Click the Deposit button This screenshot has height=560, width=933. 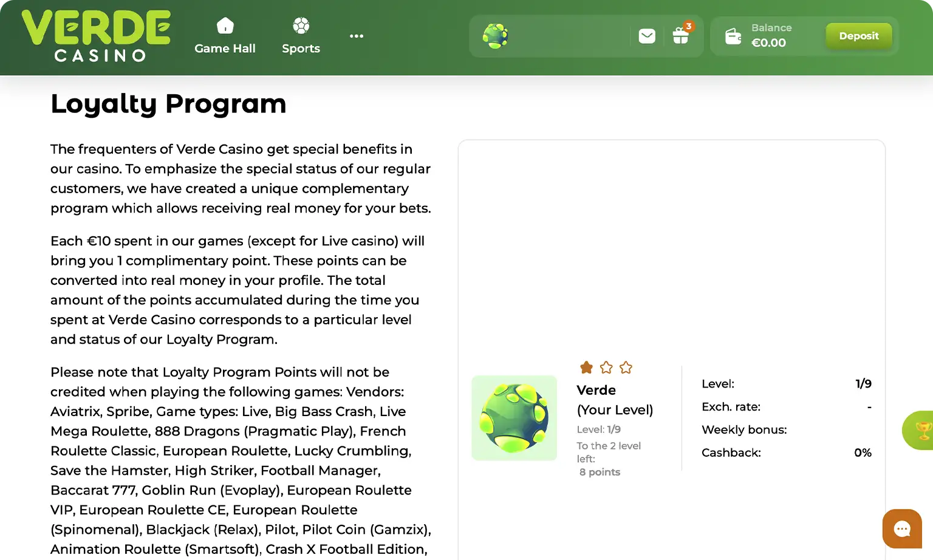tap(859, 36)
